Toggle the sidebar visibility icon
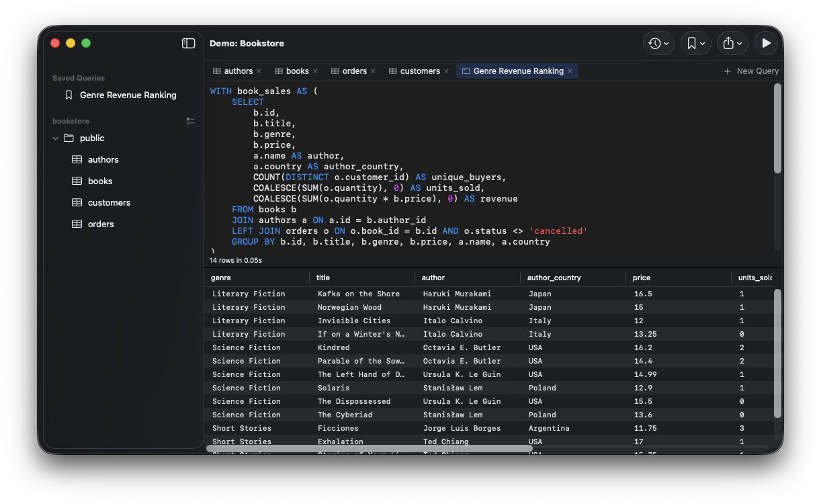This screenshot has width=821, height=504. [189, 43]
